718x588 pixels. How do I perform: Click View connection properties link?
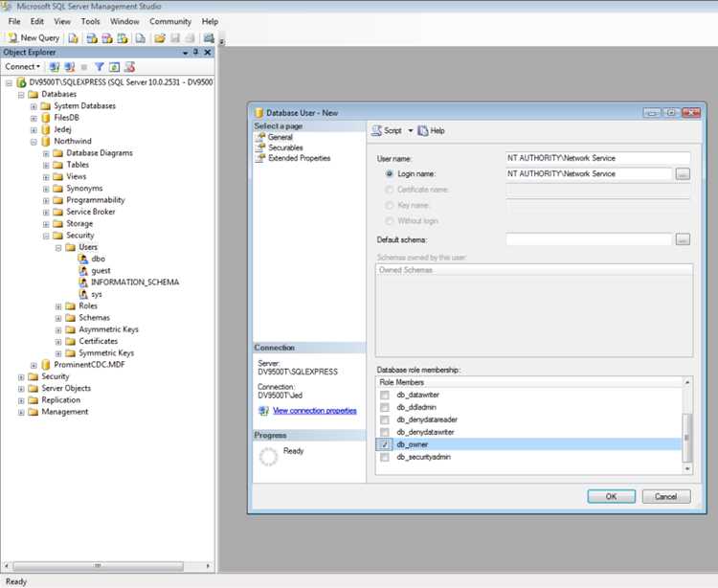tap(315, 410)
